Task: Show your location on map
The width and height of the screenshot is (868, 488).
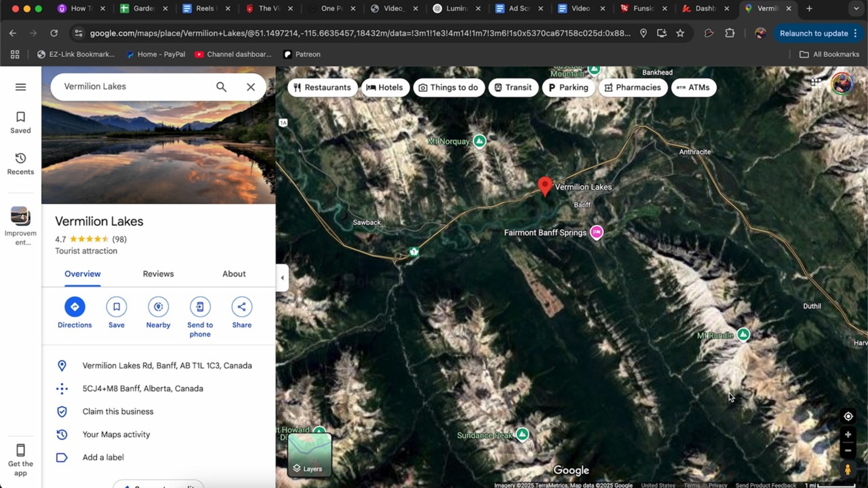Action: pos(848,416)
